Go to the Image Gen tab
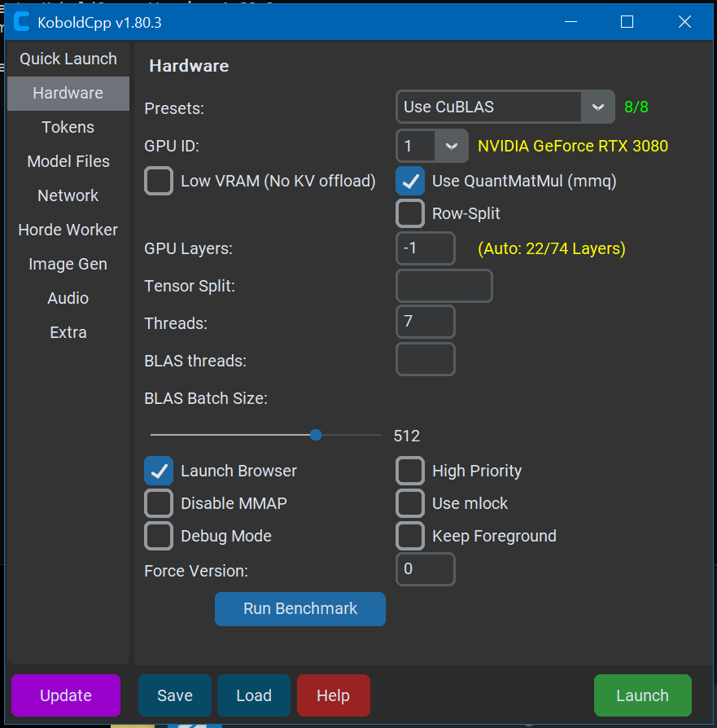717x728 pixels. (68, 264)
